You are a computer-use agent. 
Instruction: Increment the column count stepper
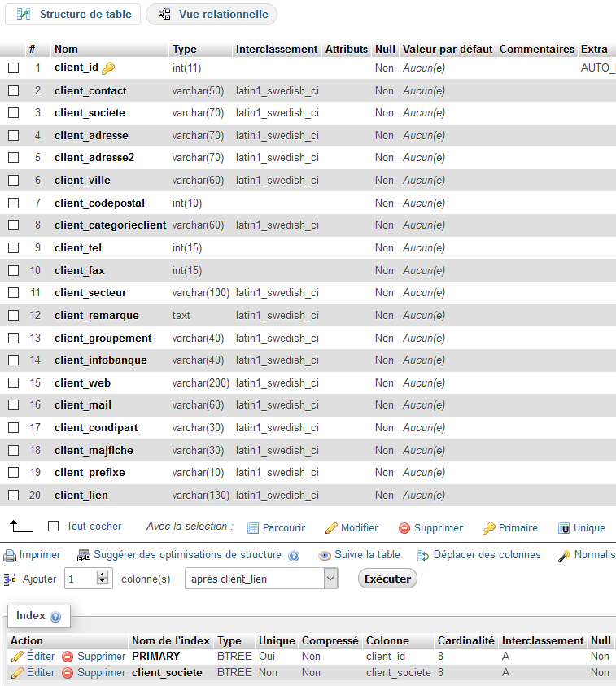tap(103, 575)
